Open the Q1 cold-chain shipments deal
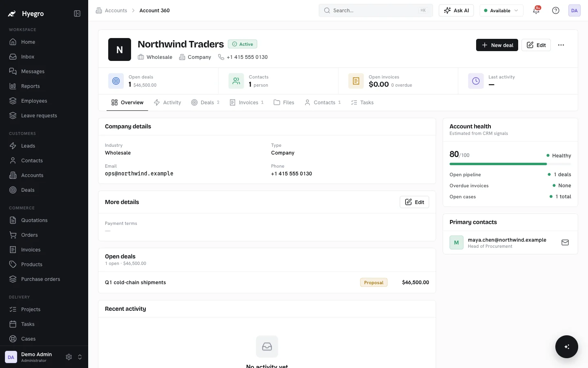588x368 pixels. pyautogui.click(x=267, y=283)
